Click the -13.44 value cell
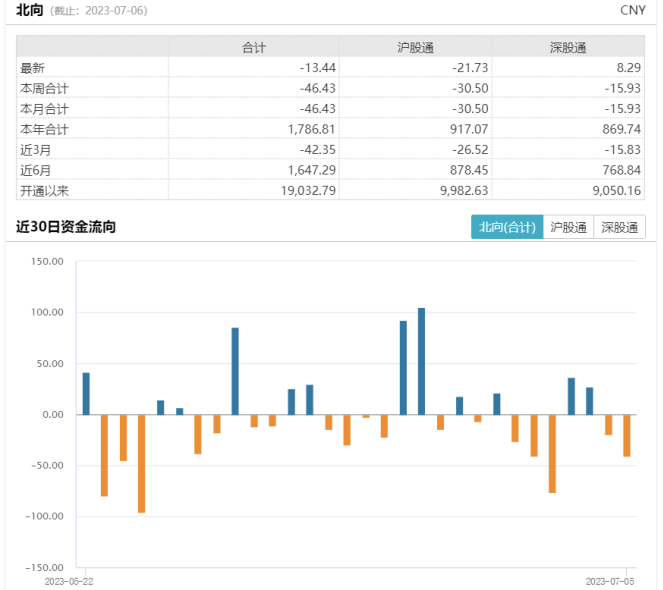Viewport: 663px width, 590px height. (318, 68)
